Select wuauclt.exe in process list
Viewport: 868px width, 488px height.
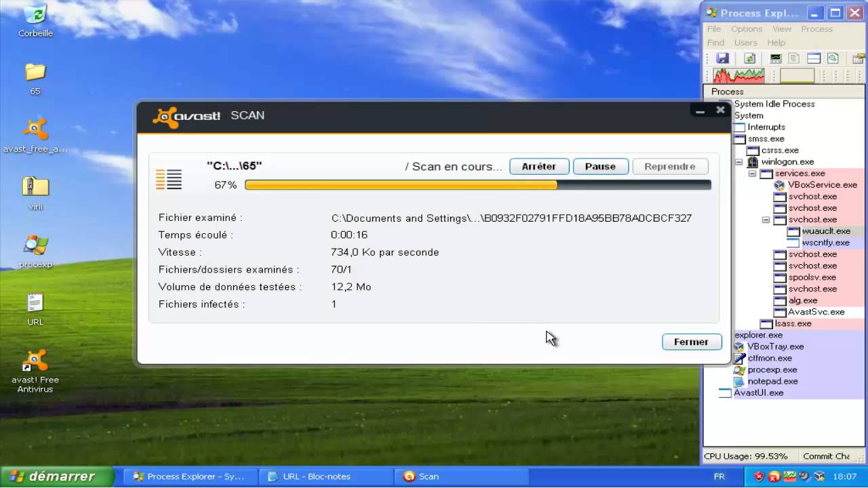[826, 231]
